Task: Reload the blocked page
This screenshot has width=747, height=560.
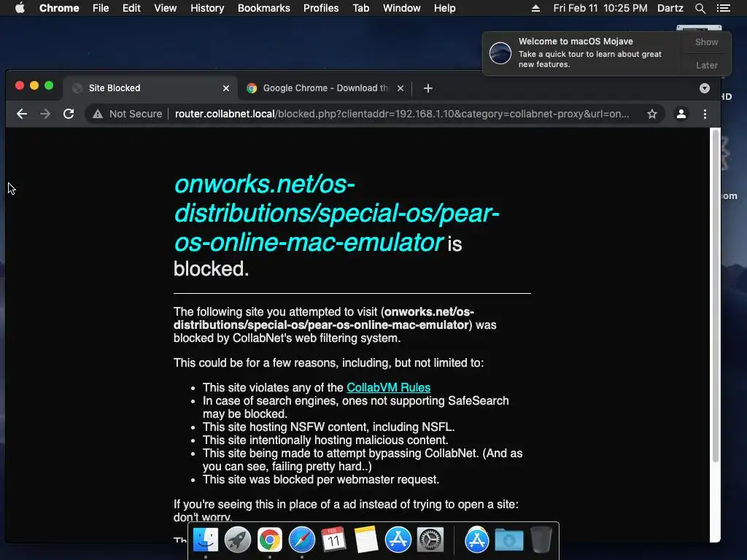Action: (x=69, y=114)
